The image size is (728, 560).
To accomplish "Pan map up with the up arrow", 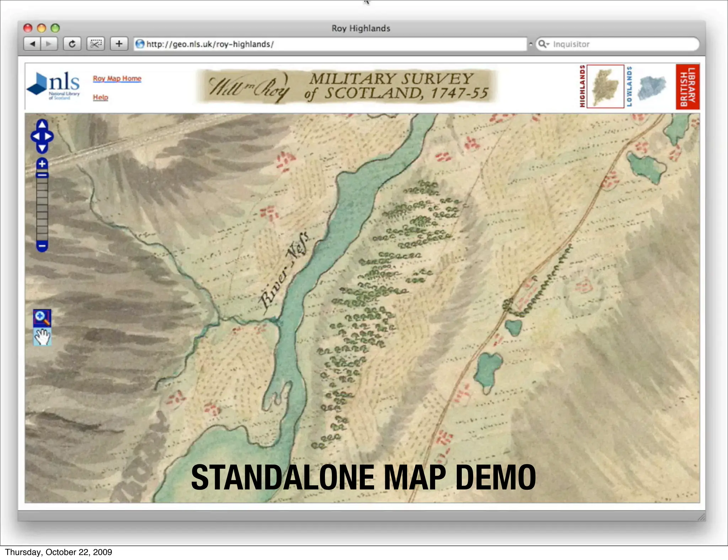I will (42, 124).
